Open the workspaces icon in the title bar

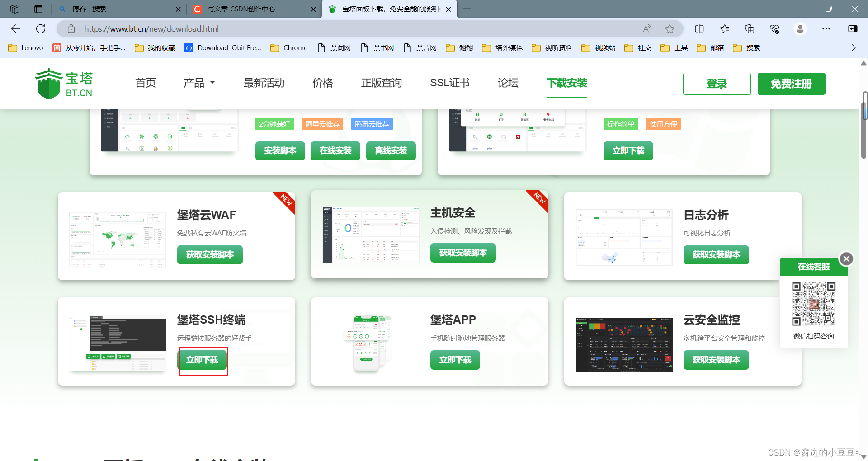click(x=14, y=9)
